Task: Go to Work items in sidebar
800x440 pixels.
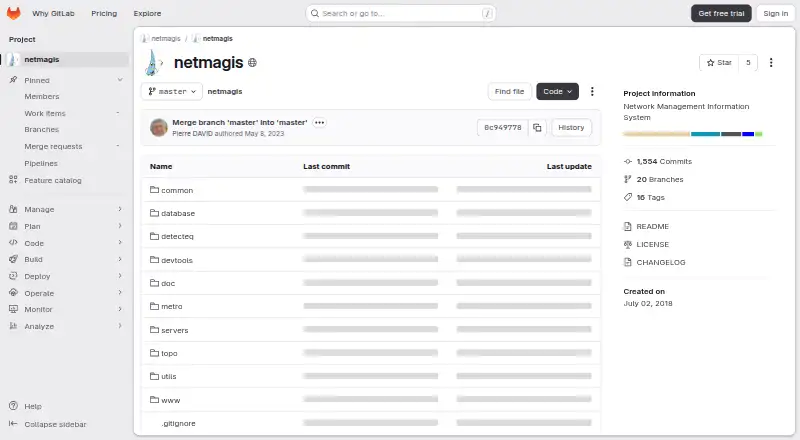Action: (x=45, y=113)
